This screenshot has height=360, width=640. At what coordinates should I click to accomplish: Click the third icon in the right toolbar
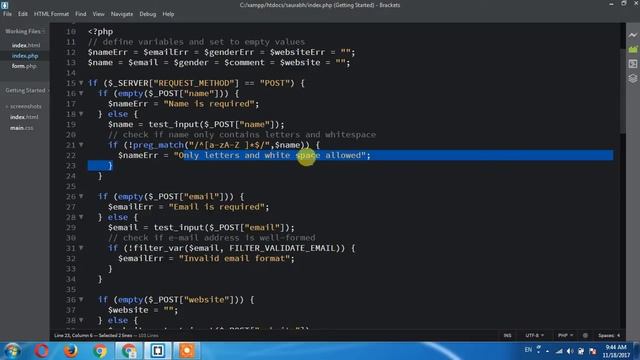pyautogui.click(x=633, y=64)
